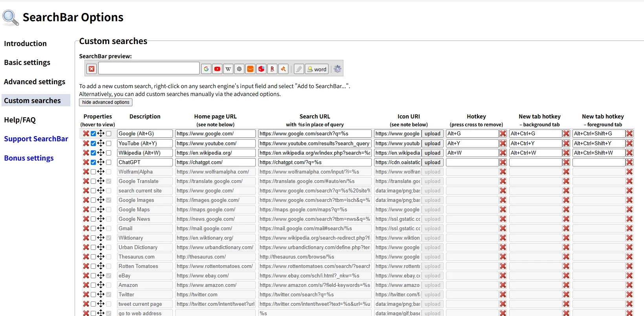
Task: Select the Custom searches sidebar item
Action: [x=36, y=100]
